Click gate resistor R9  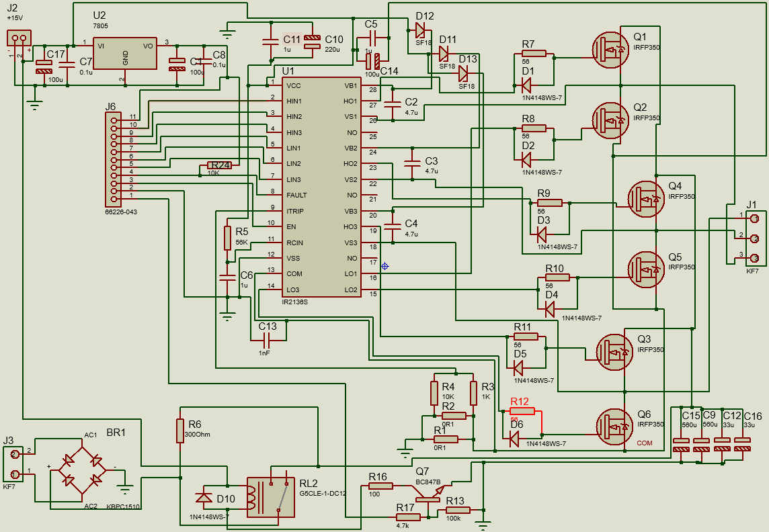tap(549, 203)
